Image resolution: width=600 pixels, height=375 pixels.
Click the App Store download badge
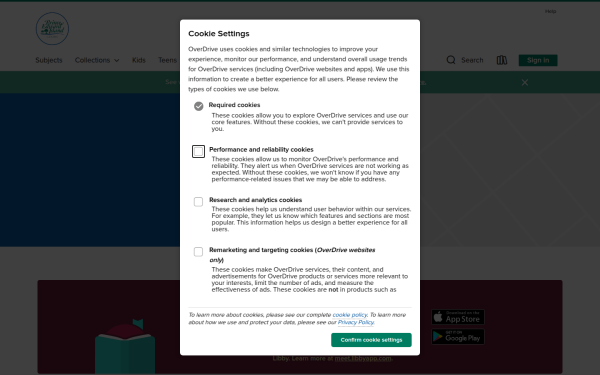458,317
